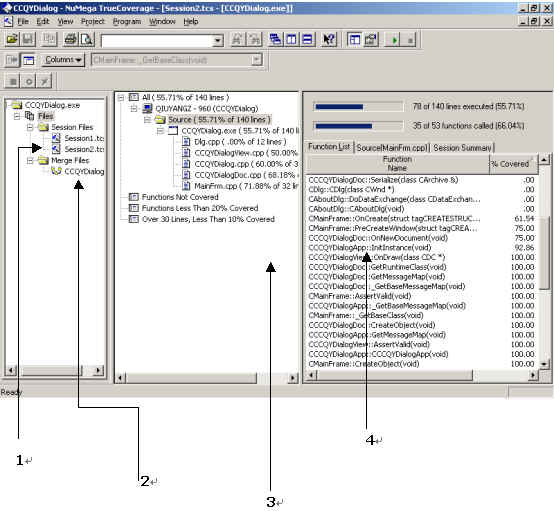Select Functions Less Than 20% Covered
Screen dimensions: 554x511
(200, 208)
